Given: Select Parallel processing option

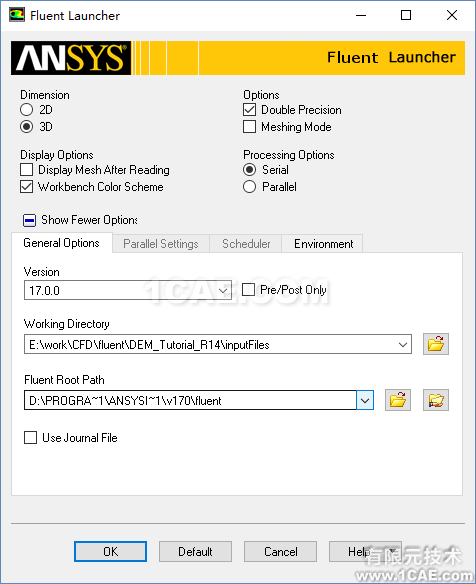Looking at the screenshot, I should click(249, 187).
